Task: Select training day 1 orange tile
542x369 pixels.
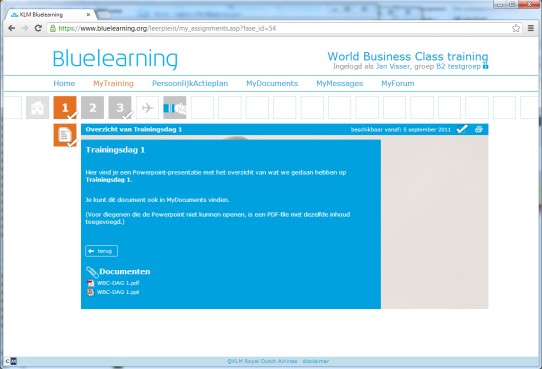Action: coord(65,107)
